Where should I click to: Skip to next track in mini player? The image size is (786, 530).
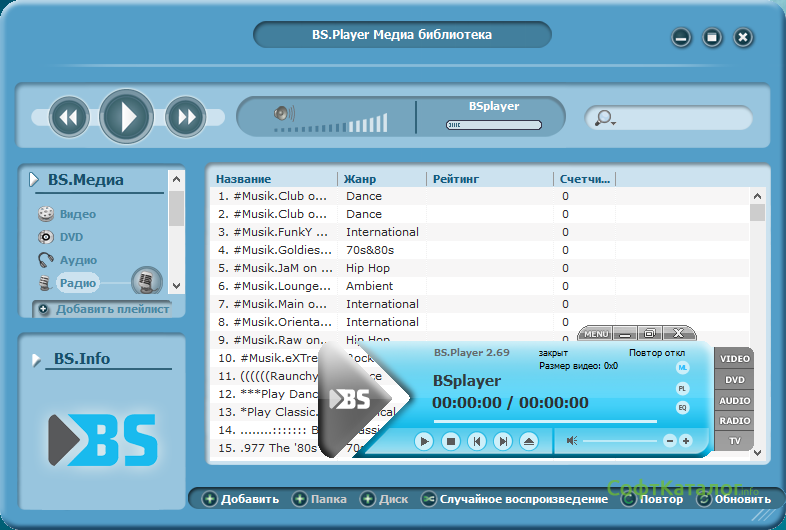point(503,441)
